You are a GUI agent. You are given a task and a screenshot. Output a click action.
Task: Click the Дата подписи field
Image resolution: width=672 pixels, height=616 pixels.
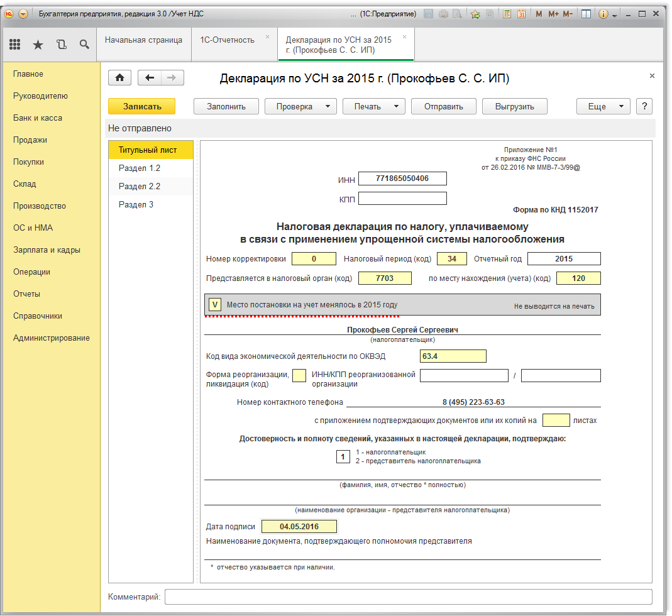[299, 527]
